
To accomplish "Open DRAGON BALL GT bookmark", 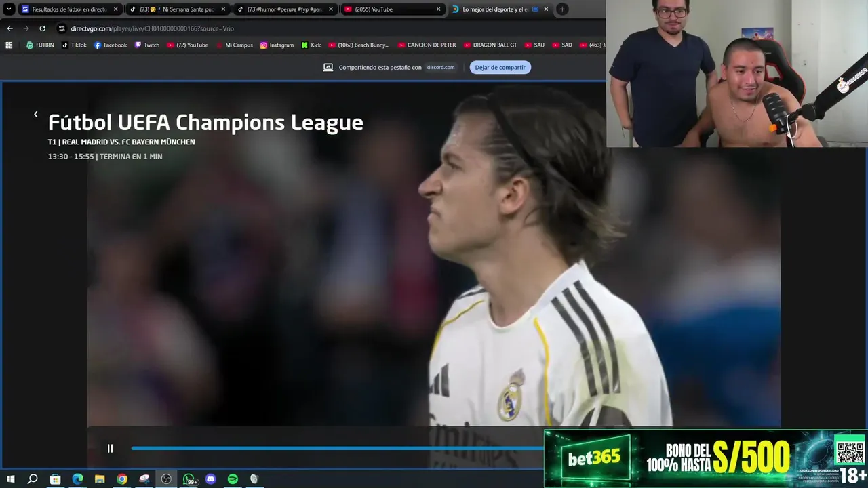I will click(490, 45).
